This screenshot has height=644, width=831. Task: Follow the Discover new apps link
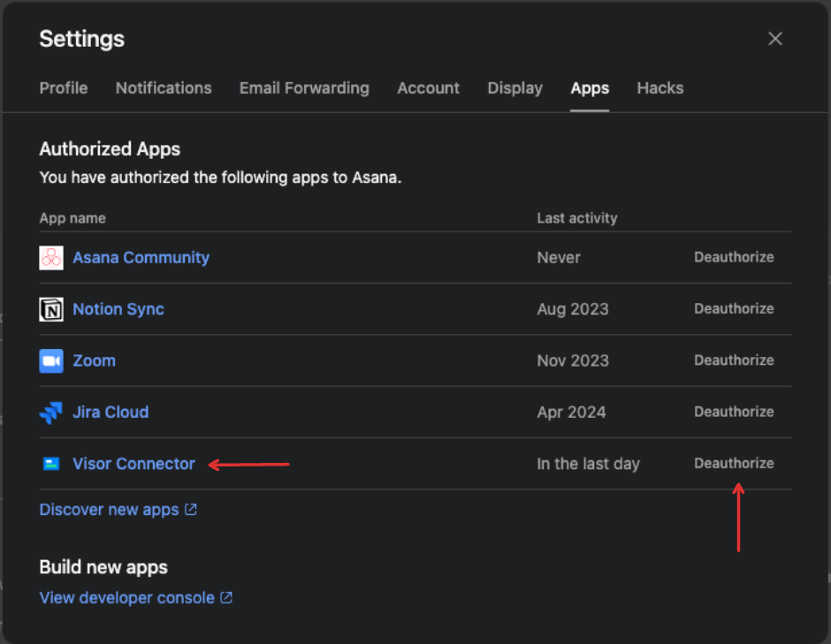tap(109, 510)
